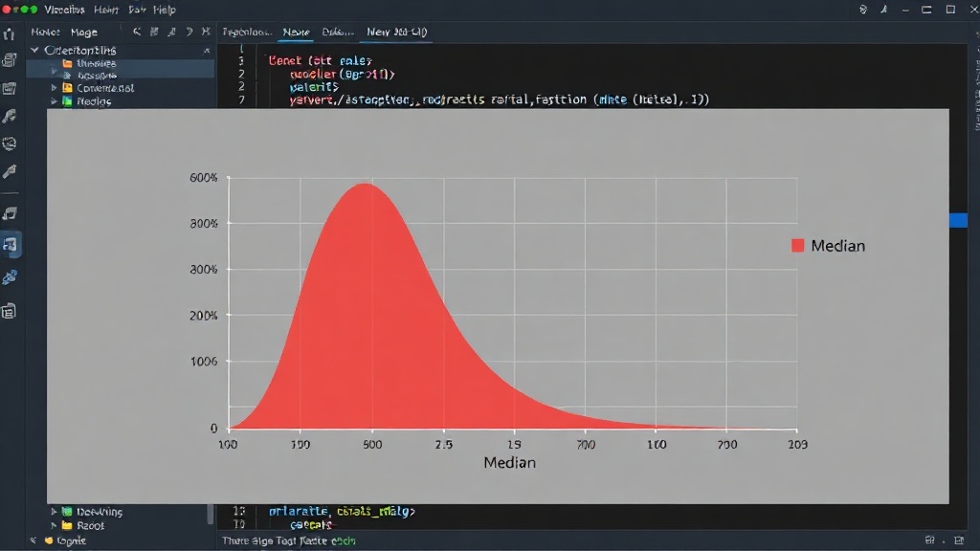
Task: Click the 'Ognle' item at bottom left
Action: pos(65,540)
